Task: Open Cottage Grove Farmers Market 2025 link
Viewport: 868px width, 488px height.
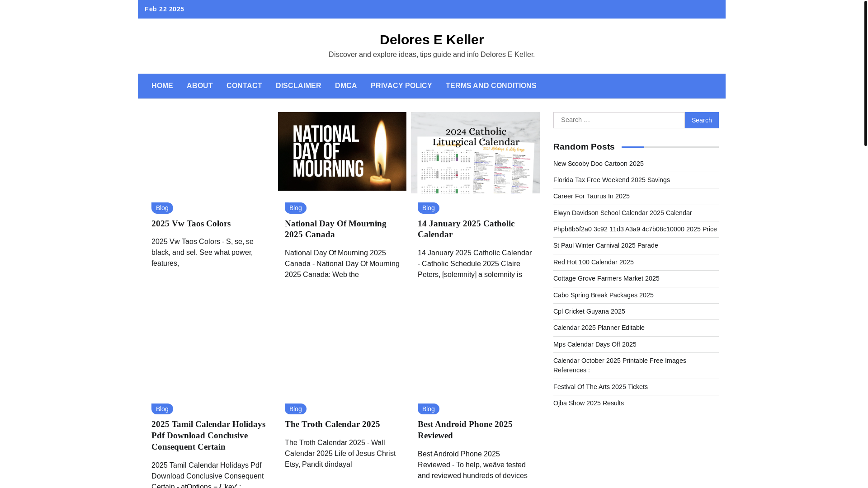Action: click(606, 278)
